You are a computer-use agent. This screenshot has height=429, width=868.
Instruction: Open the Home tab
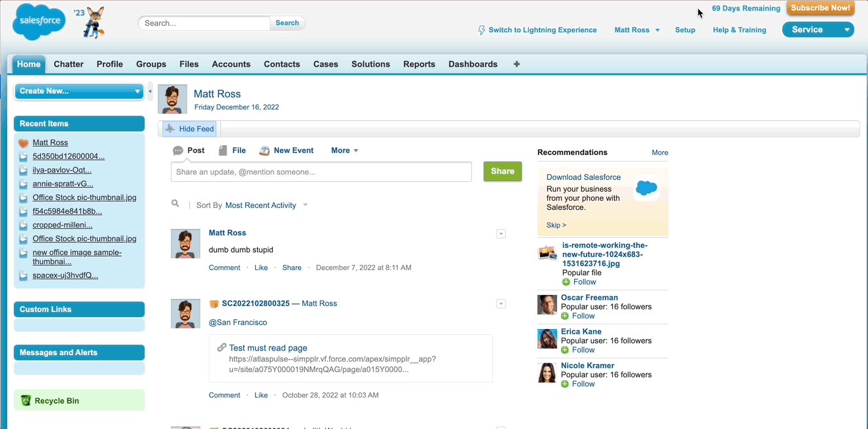pyautogui.click(x=29, y=64)
